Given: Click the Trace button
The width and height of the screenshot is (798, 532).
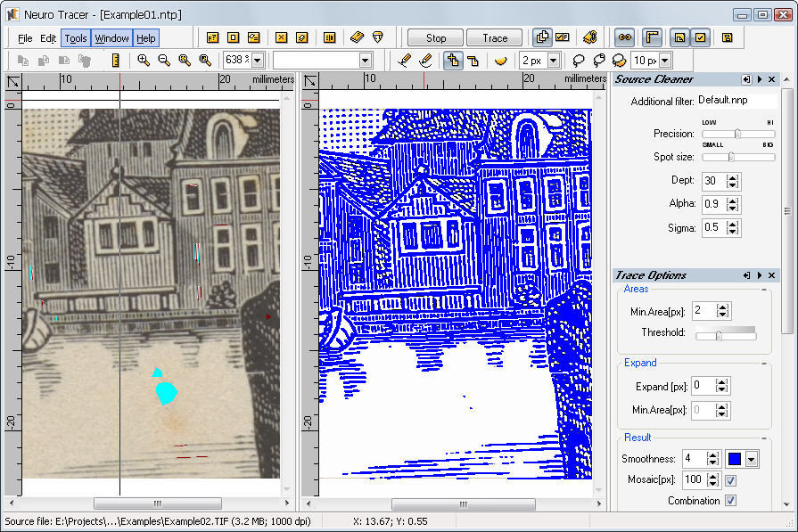Looking at the screenshot, I should 495,38.
